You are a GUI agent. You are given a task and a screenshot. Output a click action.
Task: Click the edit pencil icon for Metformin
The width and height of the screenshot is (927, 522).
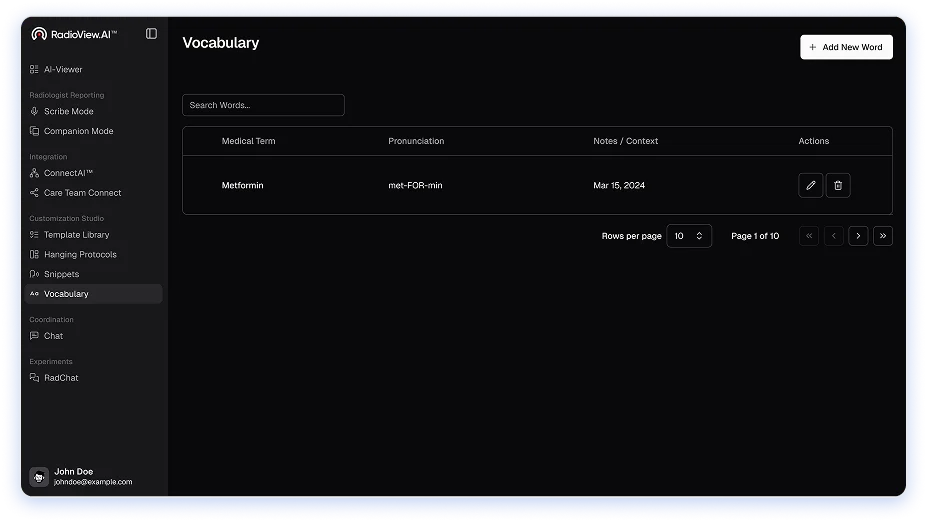point(810,185)
